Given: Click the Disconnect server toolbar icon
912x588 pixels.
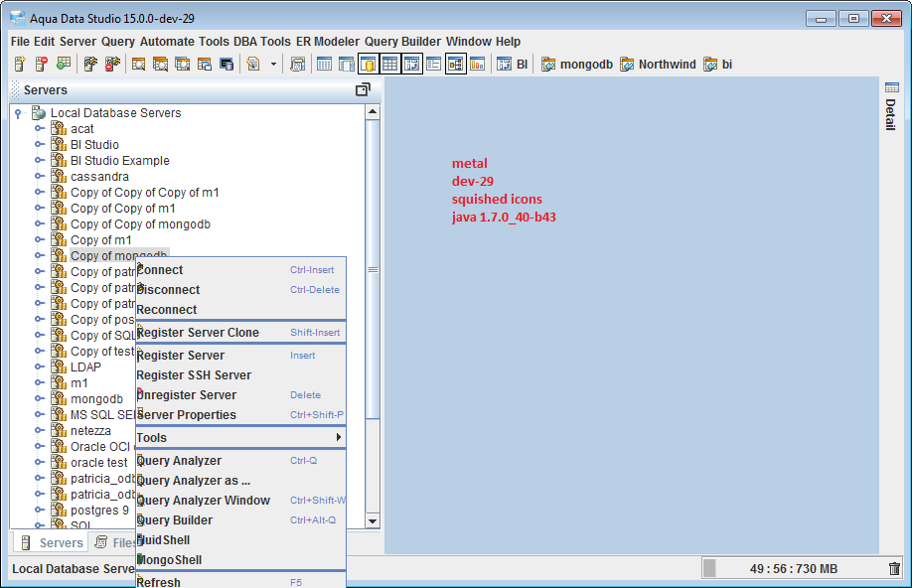Looking at the screenshot, I should coord(112,64).
